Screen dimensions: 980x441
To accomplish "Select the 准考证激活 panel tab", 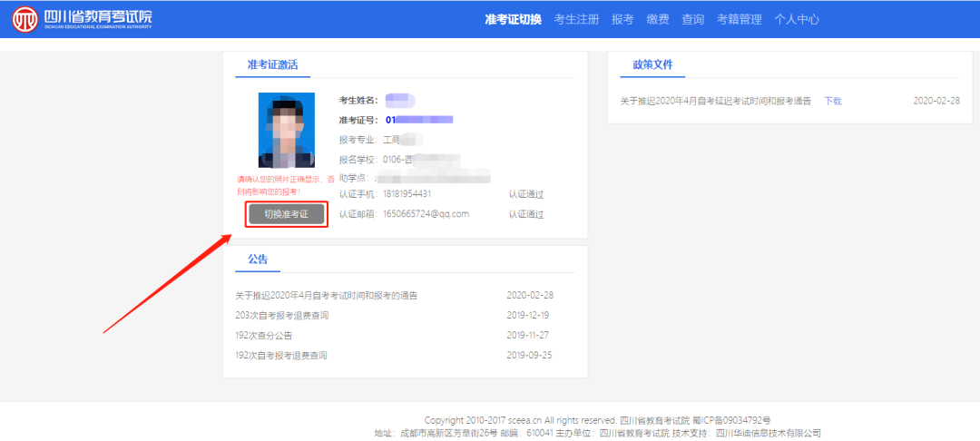I will click(x=272, y=65).
